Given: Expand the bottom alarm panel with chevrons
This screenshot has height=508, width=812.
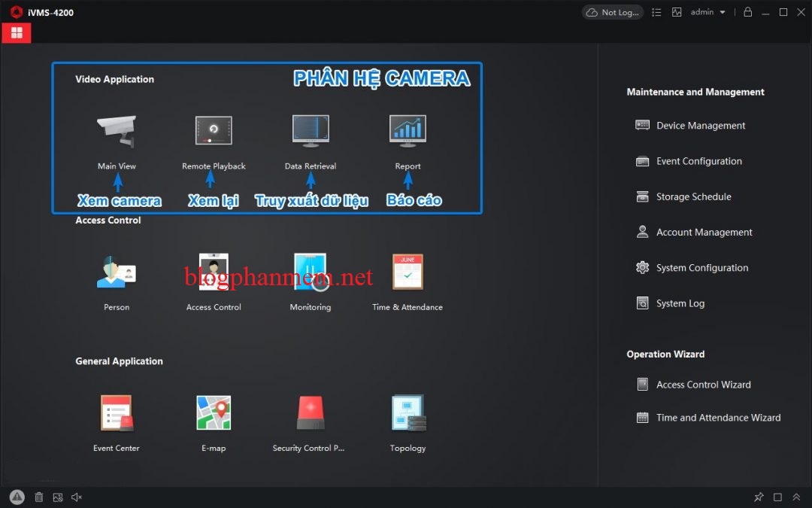Looking at the screenshot, I should (x=796, y=497).
